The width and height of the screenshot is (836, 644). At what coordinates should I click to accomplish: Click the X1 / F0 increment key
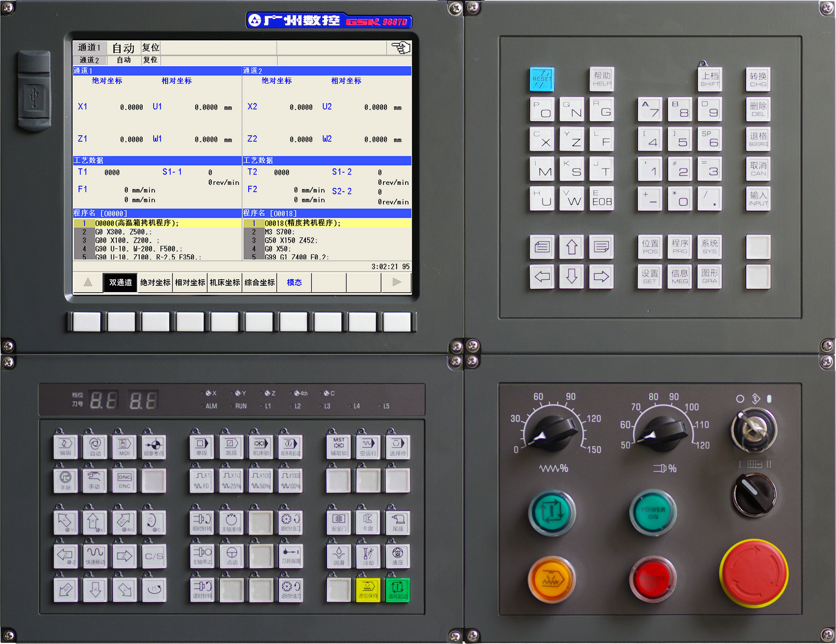(x=202, y=480)
